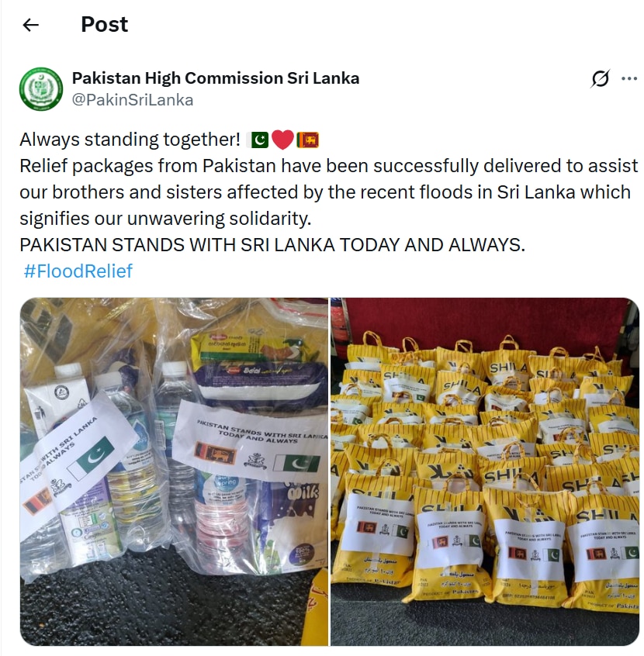This screenshot has width=644, height=656.
Task: Open the Pakistan High Commission profile avatar
Action: [41, 89]
